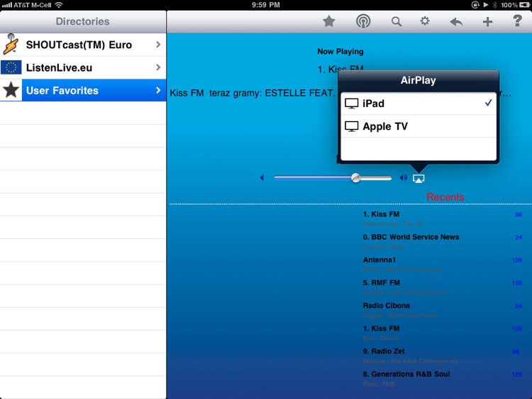Image resolution: width=532 pixels, height=399 pixels.
Task: Expand ListenLive.eu chevron
Action: click(158, 67)
